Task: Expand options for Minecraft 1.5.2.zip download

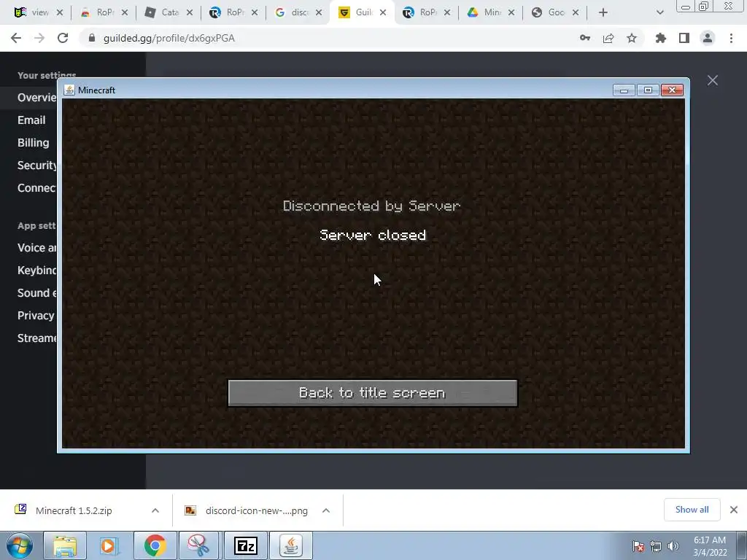Action: tap(155, 510)
